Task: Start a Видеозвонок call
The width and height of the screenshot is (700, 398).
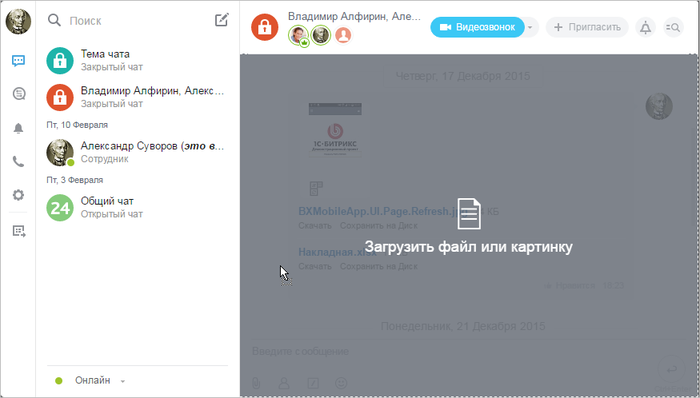Action: click(x=477, y=27)
